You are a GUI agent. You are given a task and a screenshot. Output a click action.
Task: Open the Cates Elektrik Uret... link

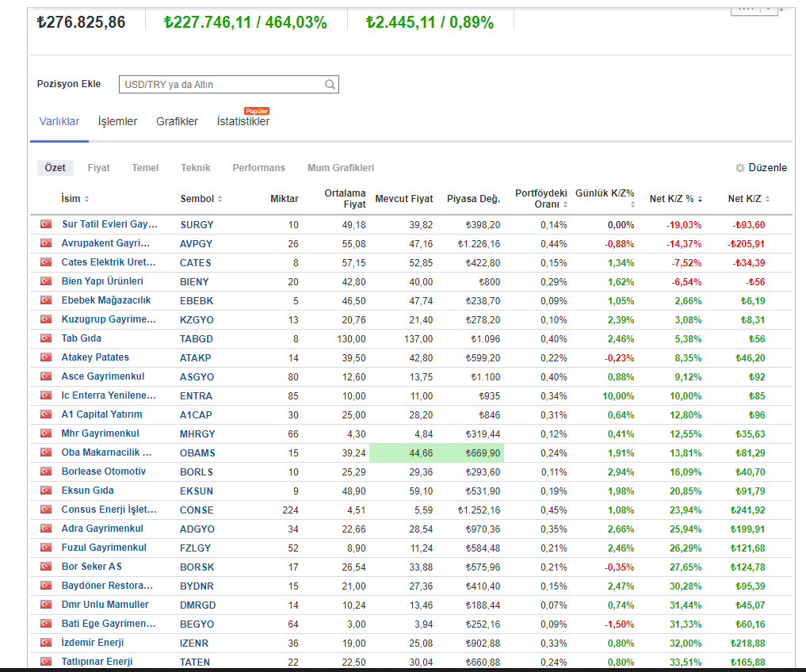[109, 262]
